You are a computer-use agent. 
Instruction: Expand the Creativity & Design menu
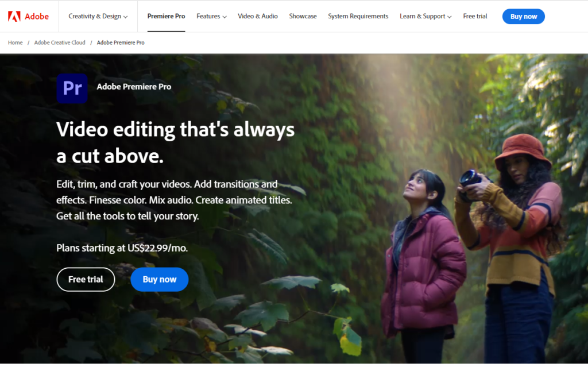tap(98, 16)
